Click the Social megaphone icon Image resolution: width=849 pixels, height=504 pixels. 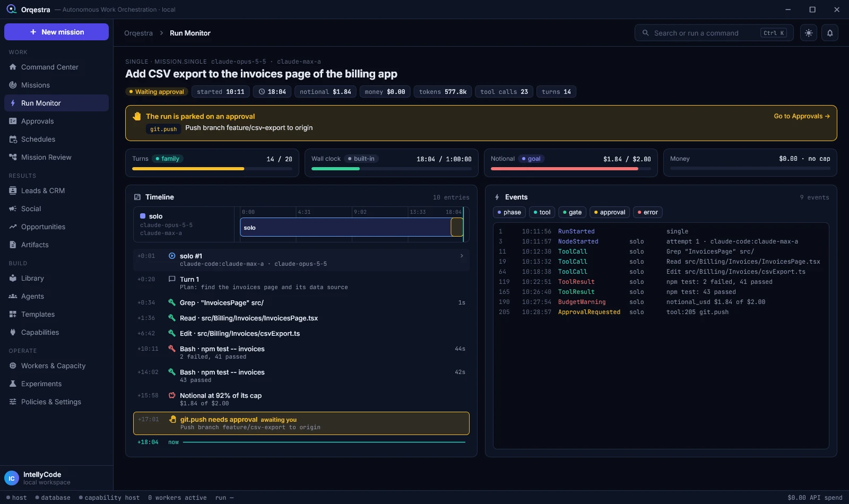click(13, 208)
